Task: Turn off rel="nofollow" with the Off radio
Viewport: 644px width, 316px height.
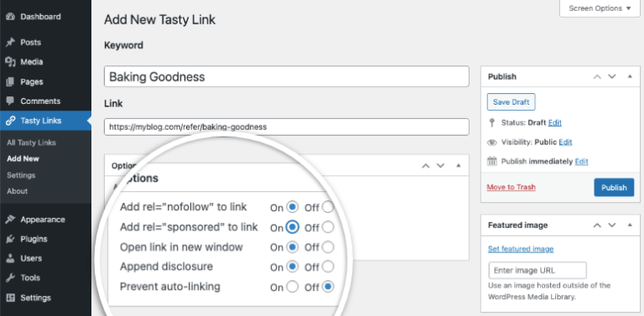Action: coord(328,207)
